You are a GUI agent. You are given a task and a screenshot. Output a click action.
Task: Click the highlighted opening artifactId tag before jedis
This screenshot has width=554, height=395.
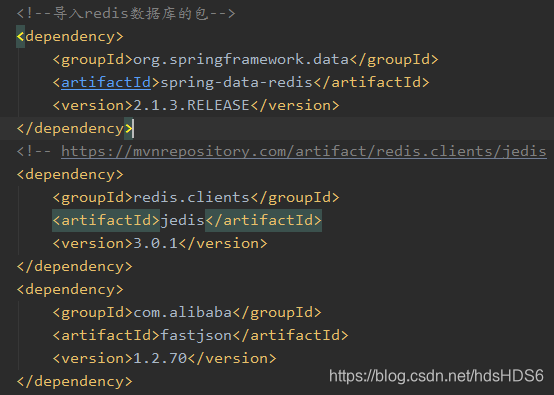coord(106,220)
